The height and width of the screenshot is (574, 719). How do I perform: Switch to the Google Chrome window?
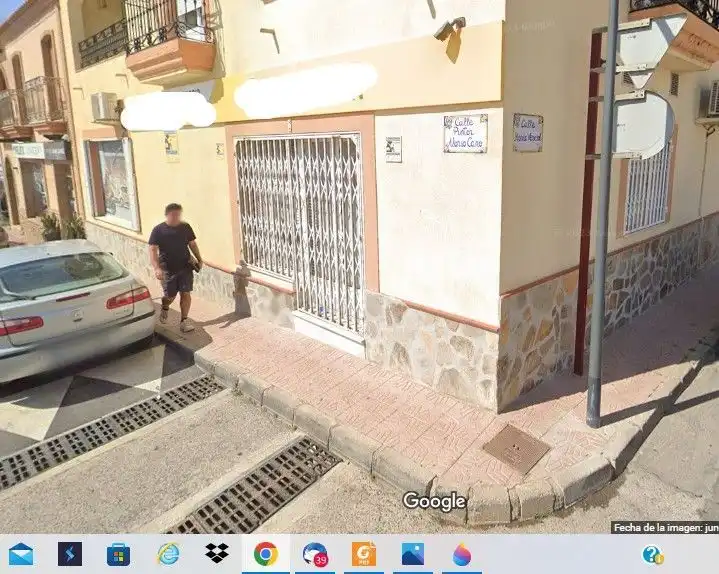[x=266, y=554]
